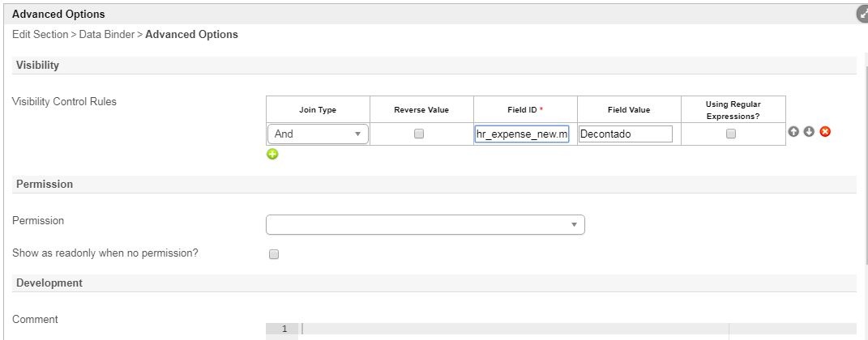868x340 pixels.
Task: Toggle Show as readonly when no permission
Action: 274,254
